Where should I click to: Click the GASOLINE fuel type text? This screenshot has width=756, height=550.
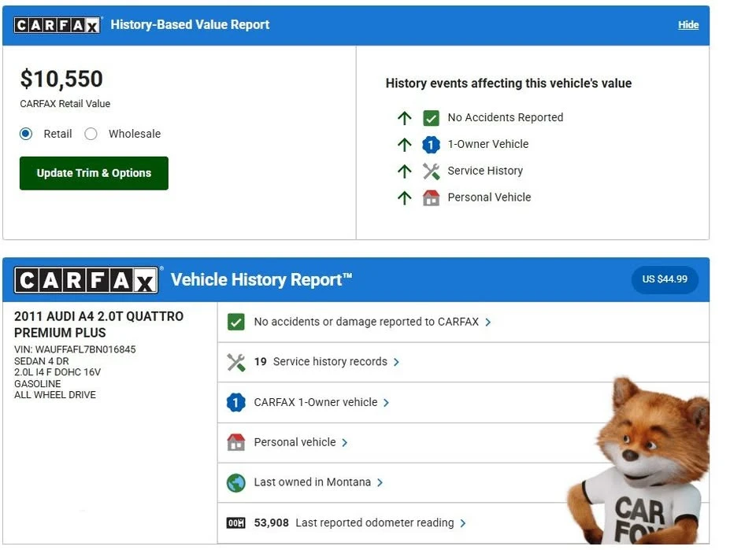point(38,384)
